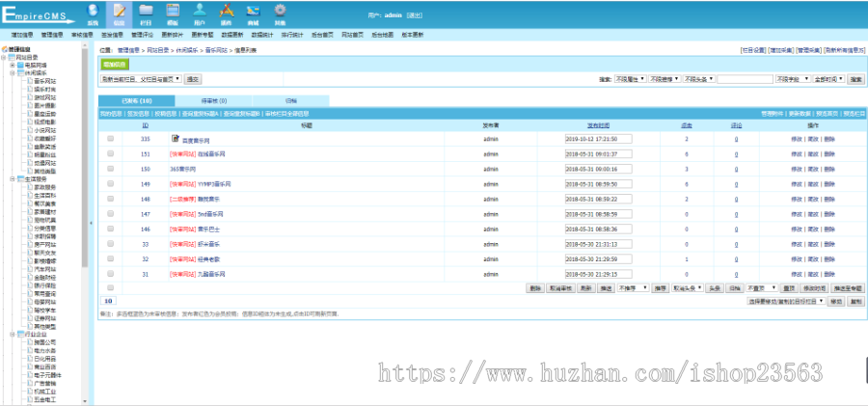
Task: Open the 不限属性 search dropdown
Action: (630, 79)
